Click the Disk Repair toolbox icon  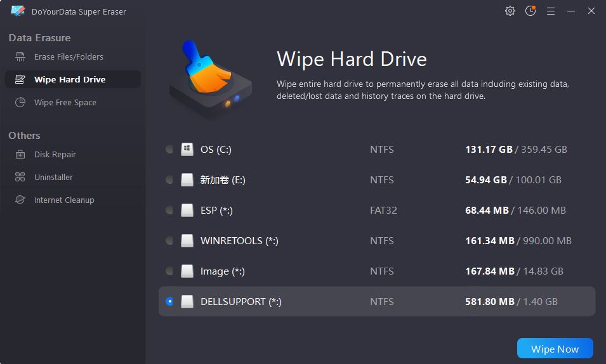[x=20, y=154]
